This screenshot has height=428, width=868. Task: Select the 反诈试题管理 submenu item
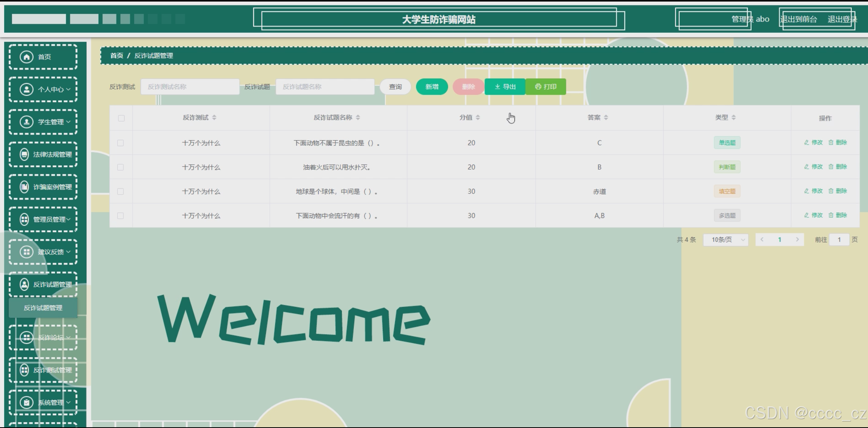click(43, 308)
